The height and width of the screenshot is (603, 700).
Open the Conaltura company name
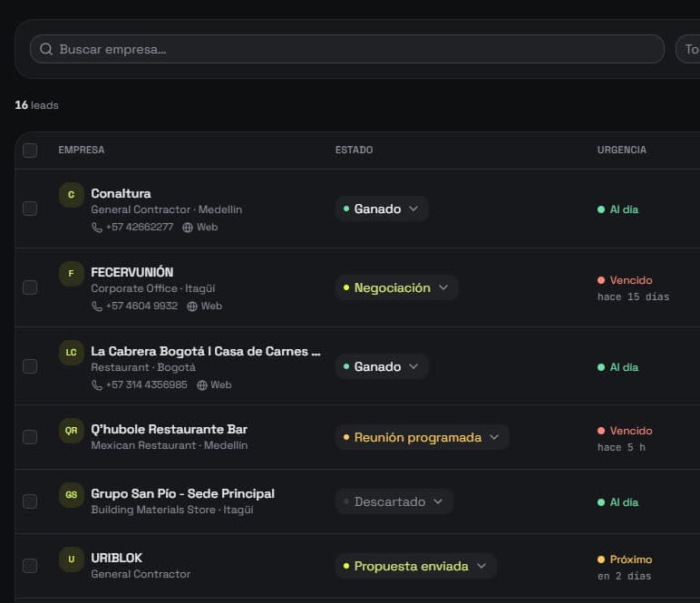click(121, 194)
